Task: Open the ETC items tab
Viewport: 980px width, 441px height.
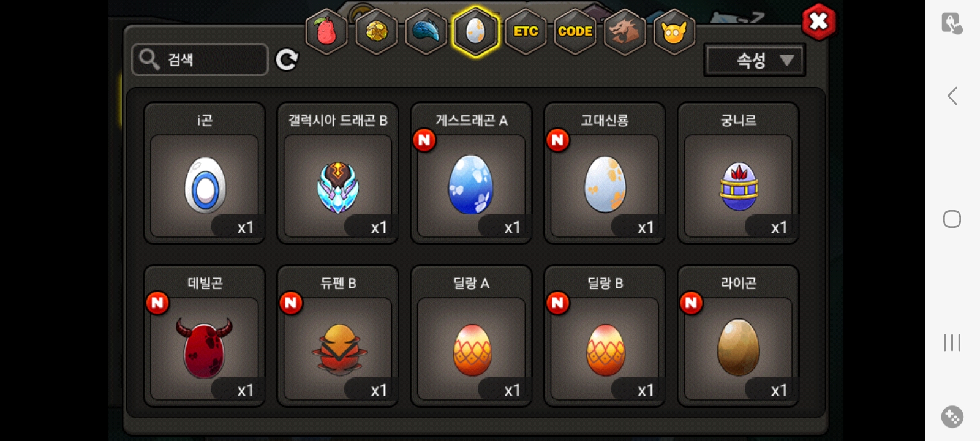Action: tap(526, 32)
